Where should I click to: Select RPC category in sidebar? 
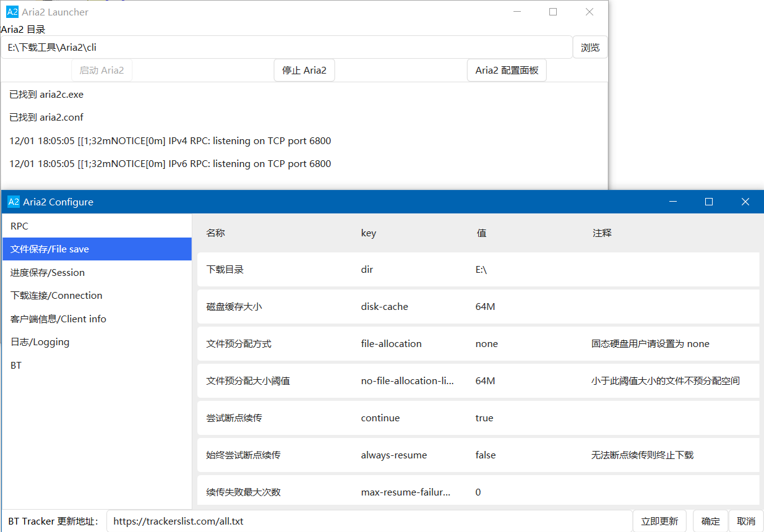(97, 226)
